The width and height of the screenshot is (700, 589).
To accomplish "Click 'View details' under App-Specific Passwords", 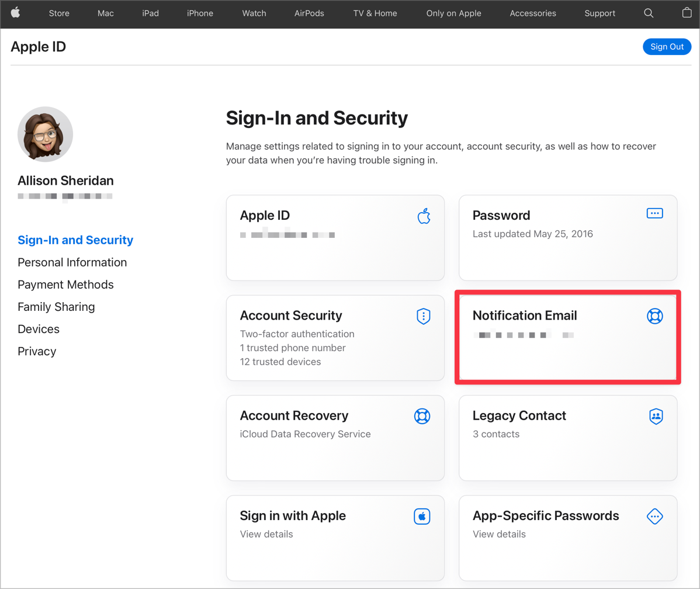I will tap(499, 534).
